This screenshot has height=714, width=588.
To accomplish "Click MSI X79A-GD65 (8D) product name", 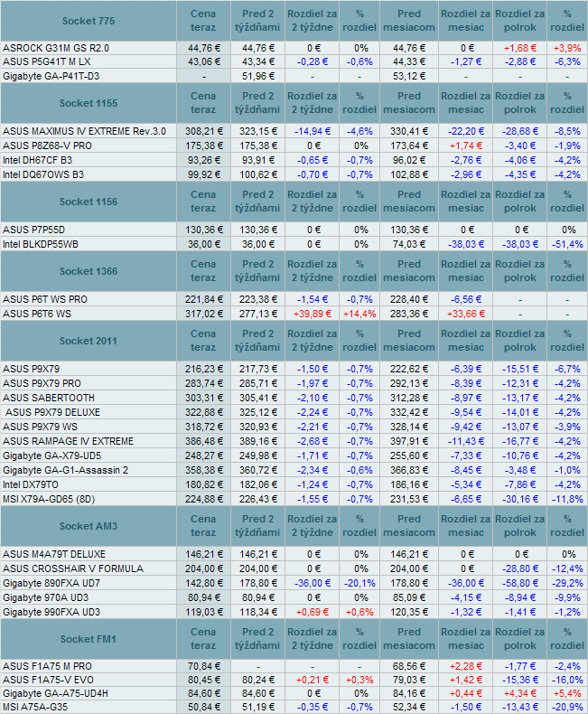I will point(49,500).
